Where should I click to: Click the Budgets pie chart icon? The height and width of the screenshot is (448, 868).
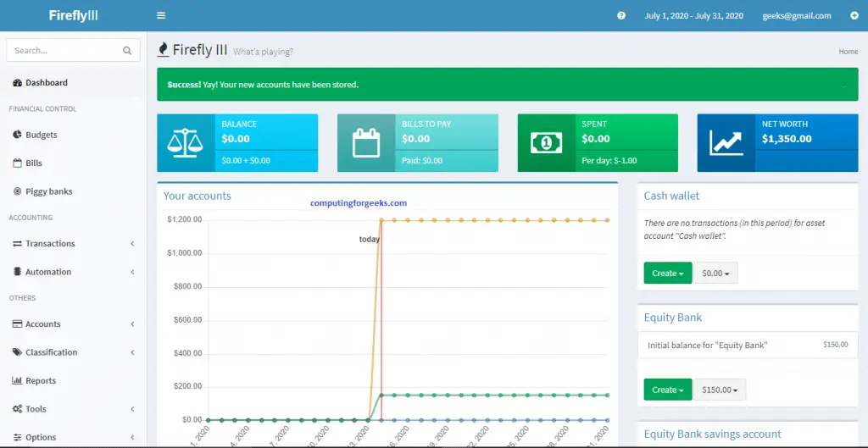tap(17, 135)
